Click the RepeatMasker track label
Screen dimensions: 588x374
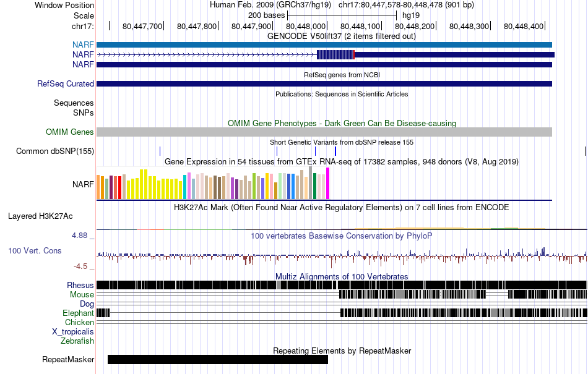point(68,359)
